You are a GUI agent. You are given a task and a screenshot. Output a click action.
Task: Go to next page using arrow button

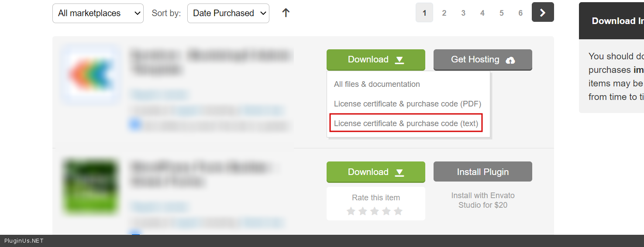tap(543, 12)
